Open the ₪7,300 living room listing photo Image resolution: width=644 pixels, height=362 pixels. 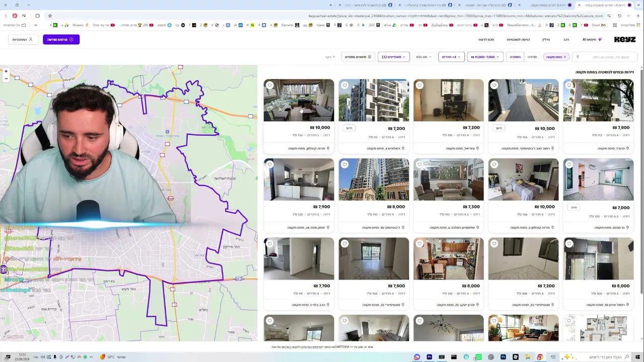click(x=449, y=179)
